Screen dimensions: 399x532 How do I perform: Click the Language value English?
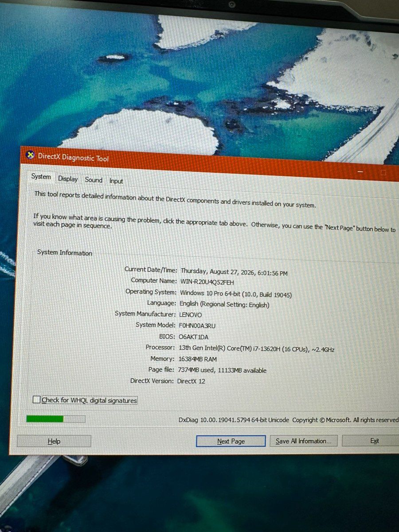(224, 305)
